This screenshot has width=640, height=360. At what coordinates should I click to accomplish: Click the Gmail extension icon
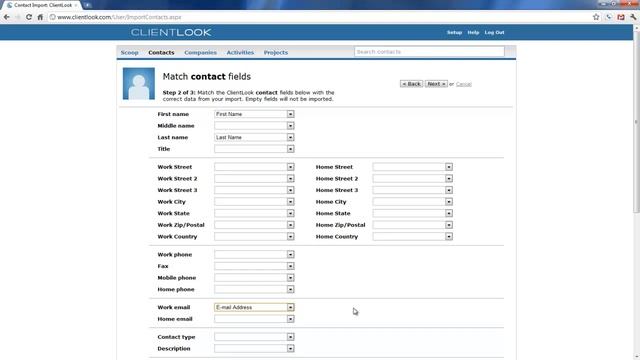pos(621,17)
